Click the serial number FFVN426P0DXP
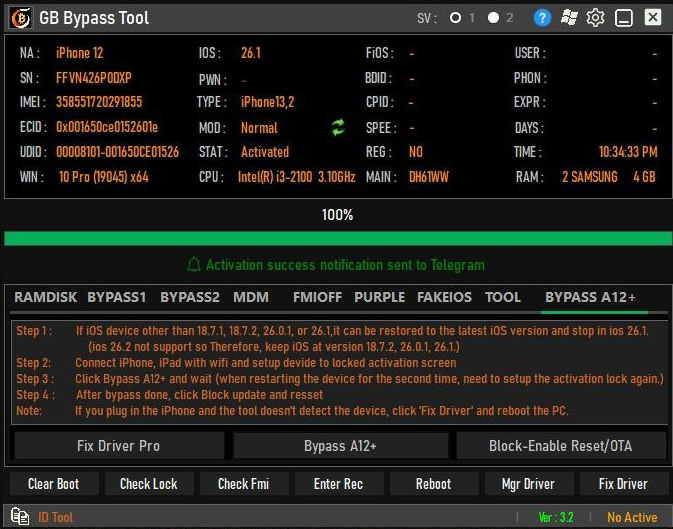The image size is (673, 529). pos(94,78)
